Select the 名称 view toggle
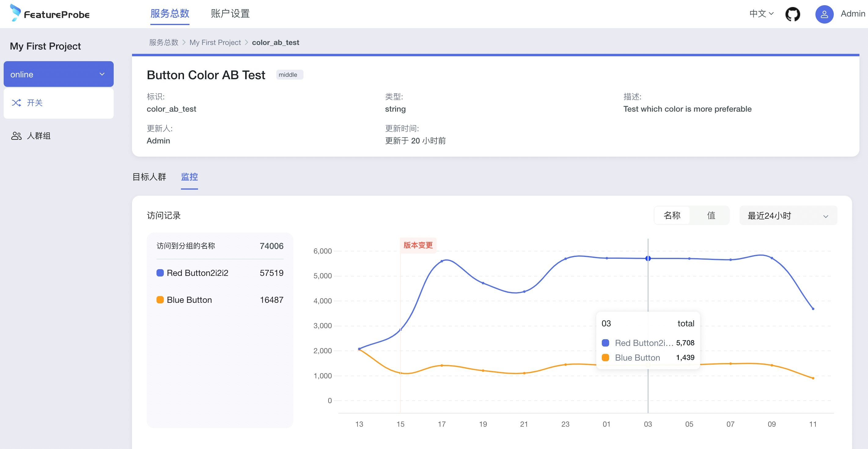 click(x=672, y=215)
